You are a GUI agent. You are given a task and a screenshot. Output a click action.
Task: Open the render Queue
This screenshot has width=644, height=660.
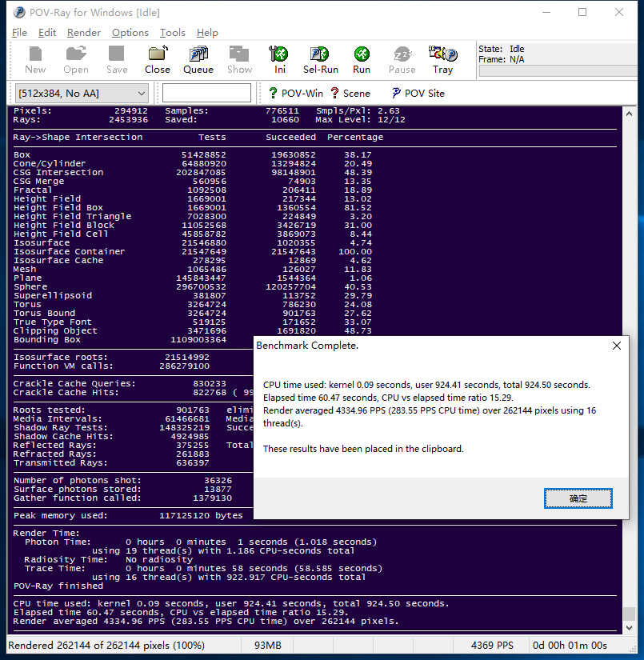click(x=198, y=60)
